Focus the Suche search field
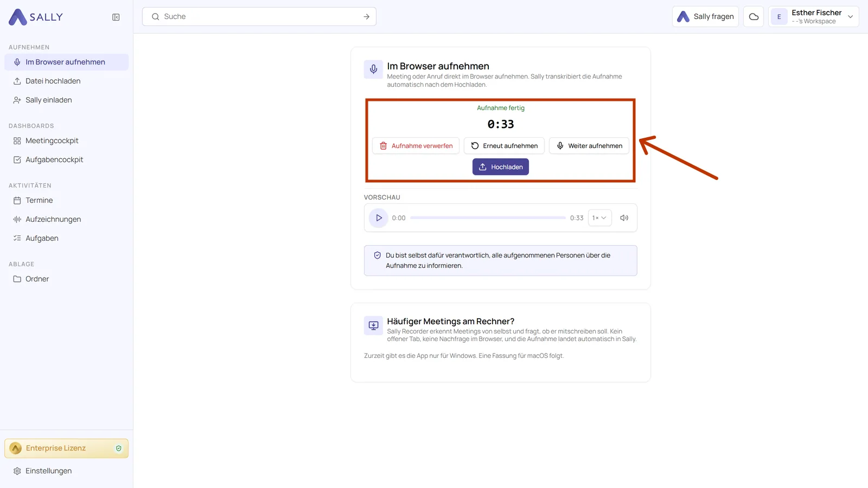Screen dimensions: 868x488 pyautogui.click(x=259, y=17)
